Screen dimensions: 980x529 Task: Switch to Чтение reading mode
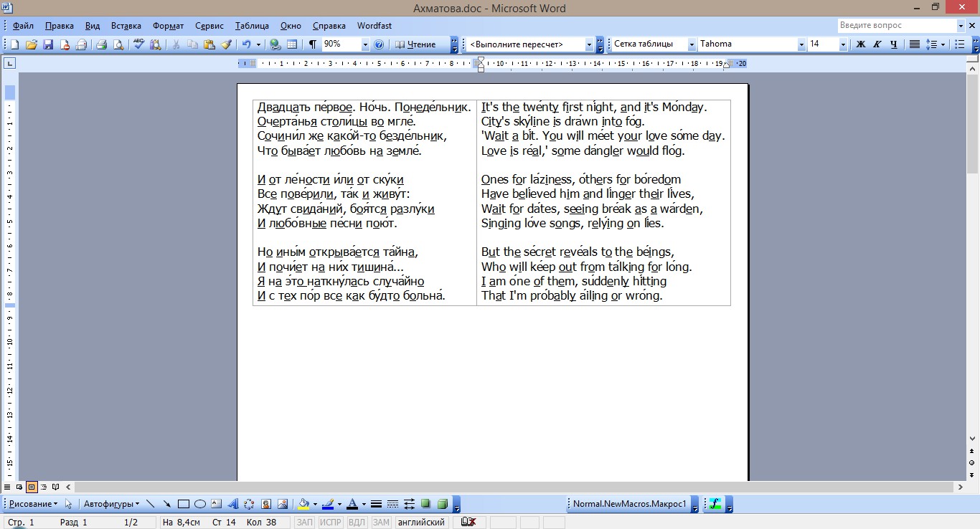[x=415, y=44]
